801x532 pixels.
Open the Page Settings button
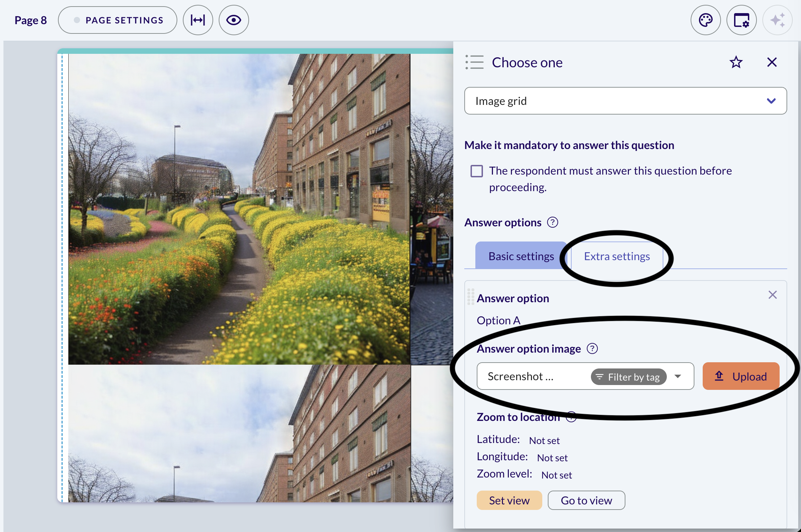pyautogui.click(x=117, y=20)
